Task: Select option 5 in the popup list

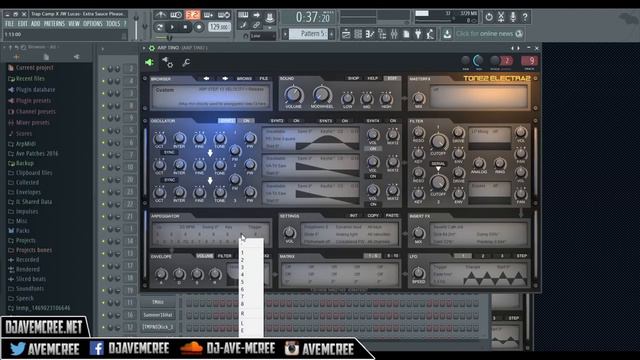Action: [251, 282]
